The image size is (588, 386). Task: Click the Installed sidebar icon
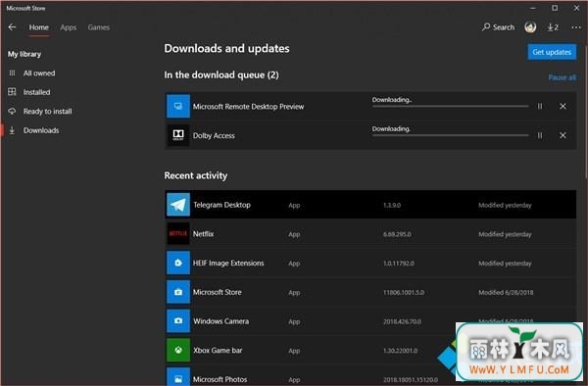(x=12, y=91)
